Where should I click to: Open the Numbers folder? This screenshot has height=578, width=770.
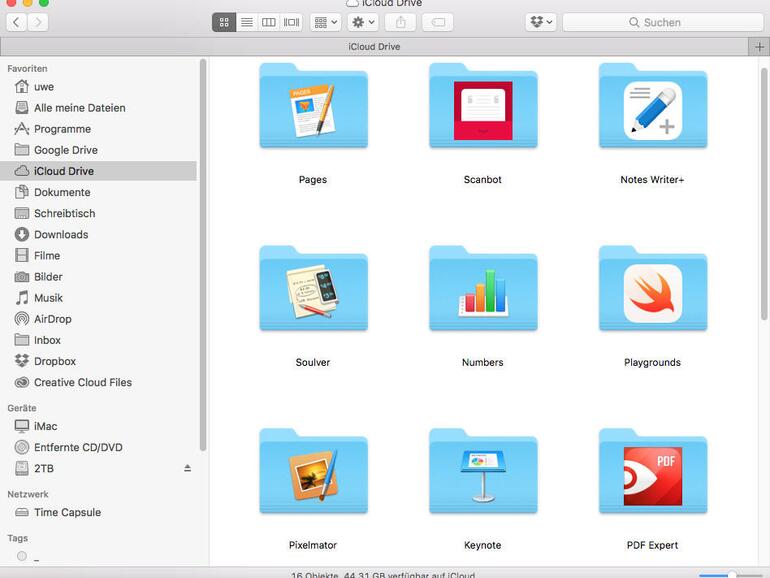483,291
